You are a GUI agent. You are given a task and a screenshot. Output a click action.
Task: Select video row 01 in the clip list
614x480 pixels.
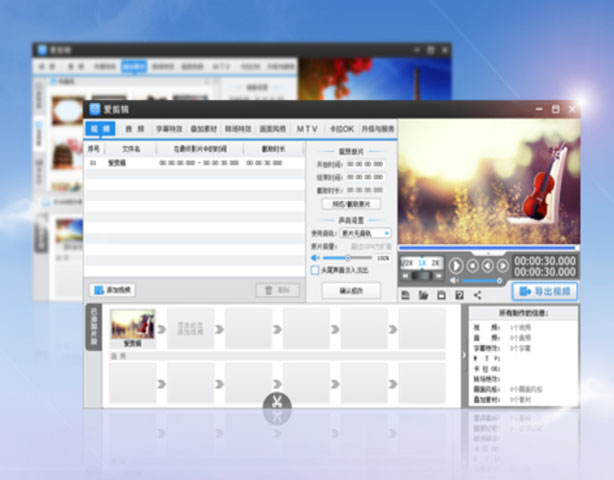point(194,163)
